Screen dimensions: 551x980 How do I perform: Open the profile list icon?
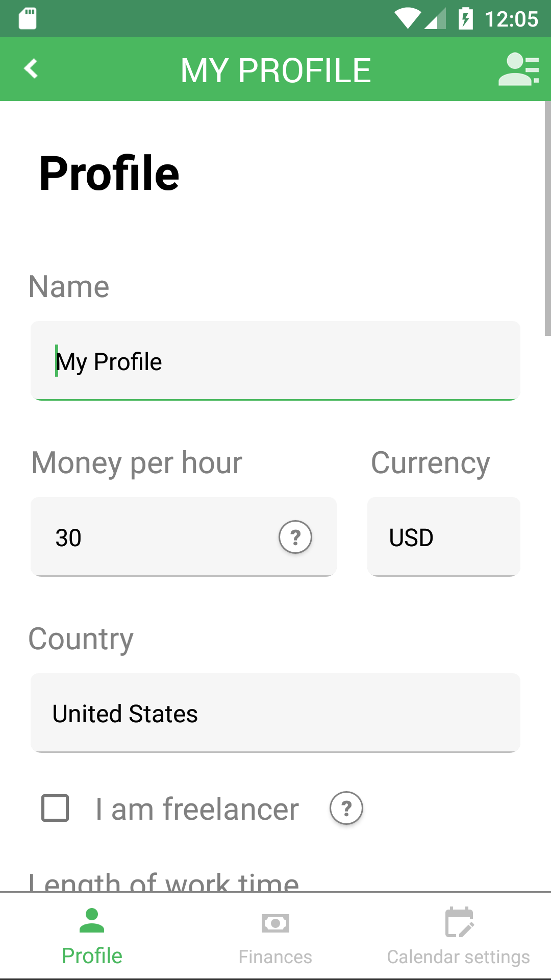(518, 69)
